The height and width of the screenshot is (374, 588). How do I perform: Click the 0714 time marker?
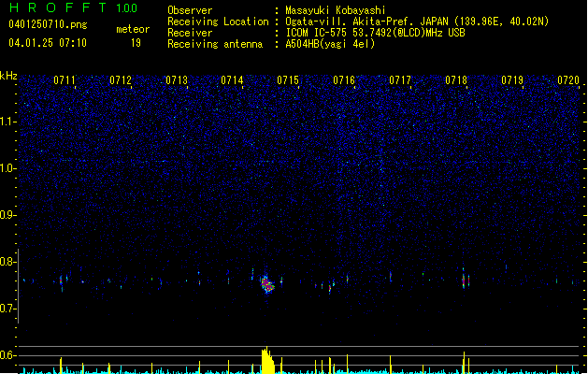point(232,80)
